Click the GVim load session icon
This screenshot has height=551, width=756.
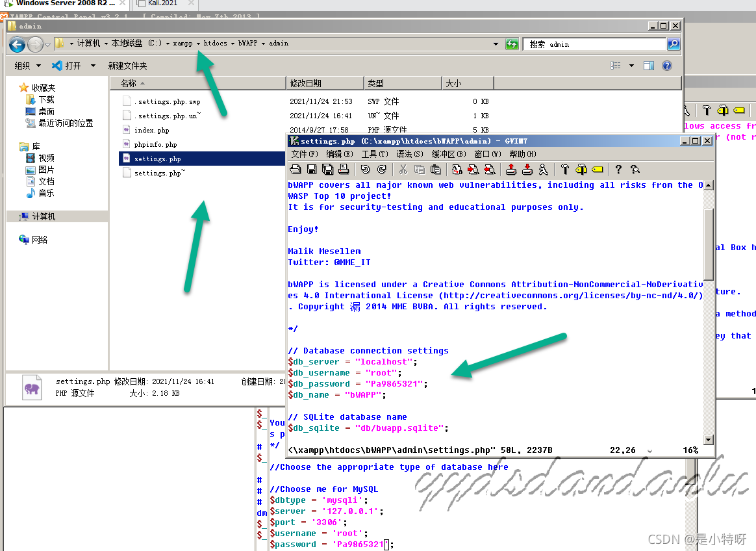point(511,170)
